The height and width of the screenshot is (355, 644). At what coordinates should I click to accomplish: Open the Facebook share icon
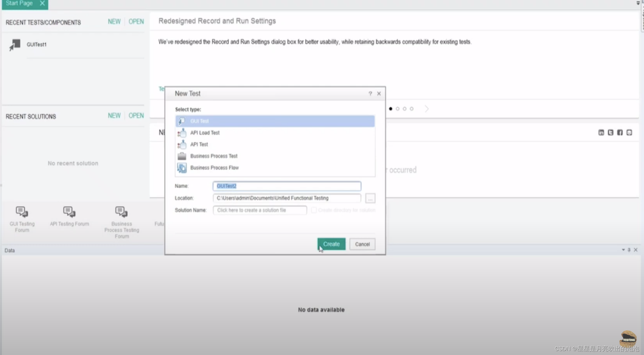tap(620, 133)
